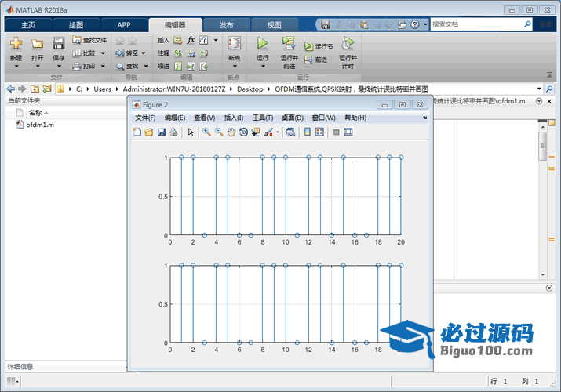Click Users in the folder path
The height and width of the screenshot is (392, 561).
point(102,89)
